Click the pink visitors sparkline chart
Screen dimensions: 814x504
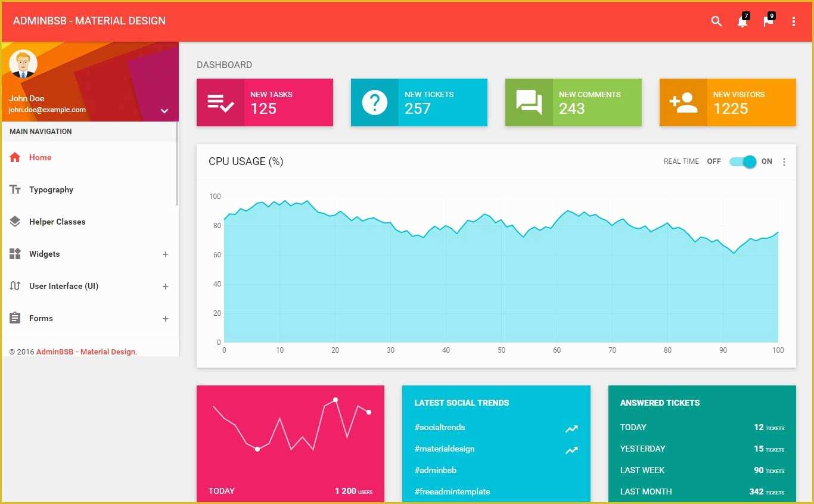click(x=291, y=424)
